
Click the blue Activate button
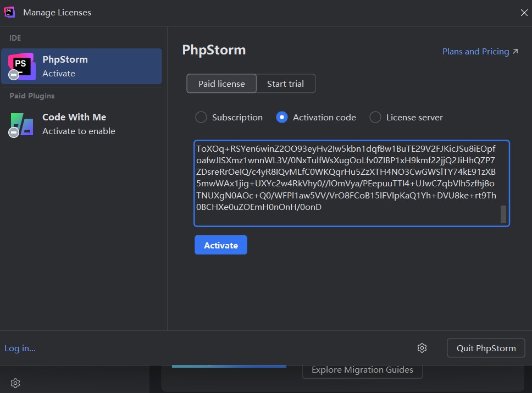pyautogui.click(x=221, y=245)
